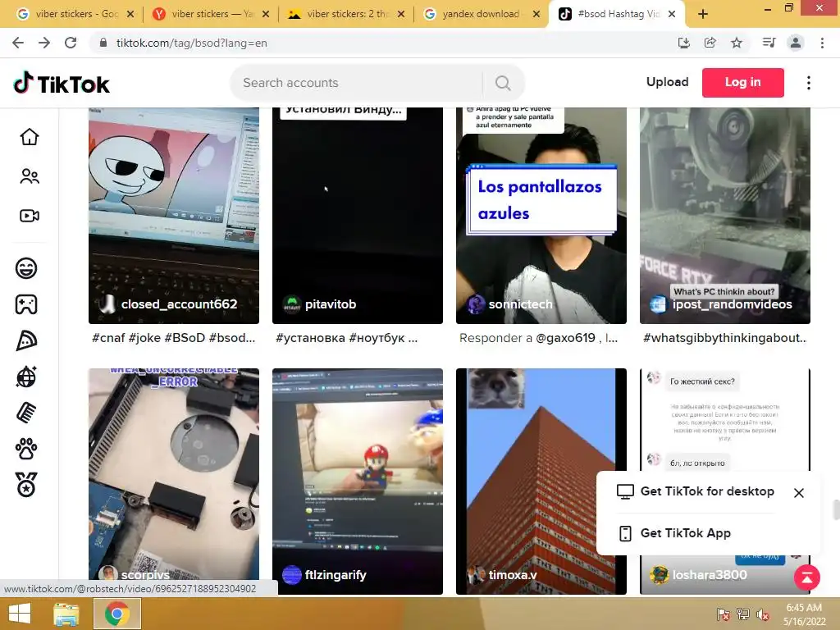Open the pitavitob video thumbnail

[x=358, y=214]
